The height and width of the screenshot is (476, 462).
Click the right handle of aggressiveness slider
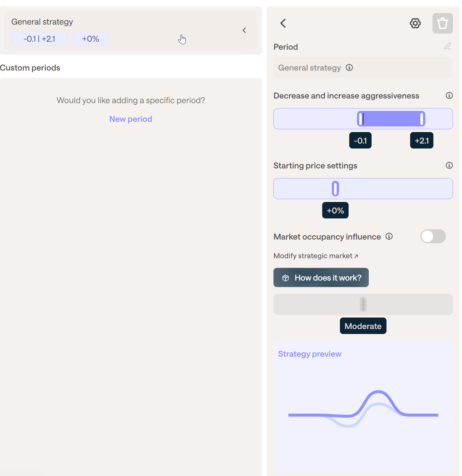tap(422, 119)
